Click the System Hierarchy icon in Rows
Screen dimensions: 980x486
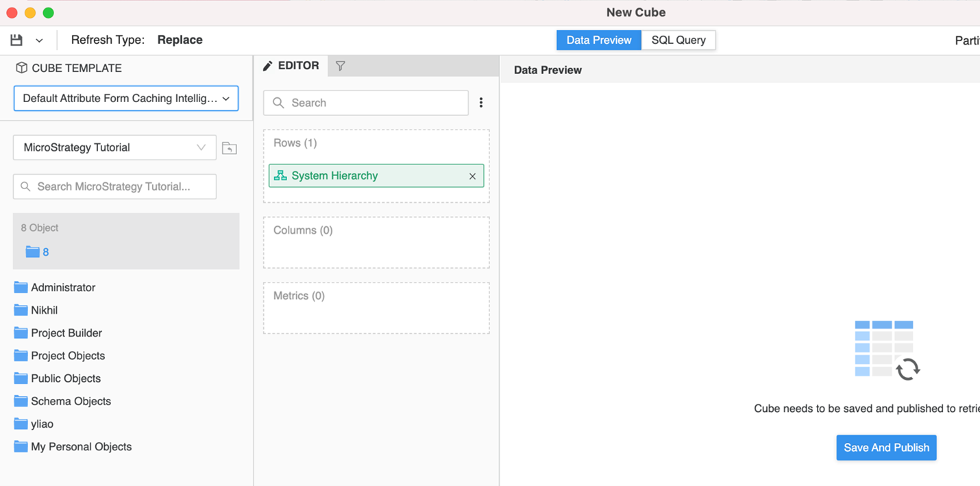point(280,175)
